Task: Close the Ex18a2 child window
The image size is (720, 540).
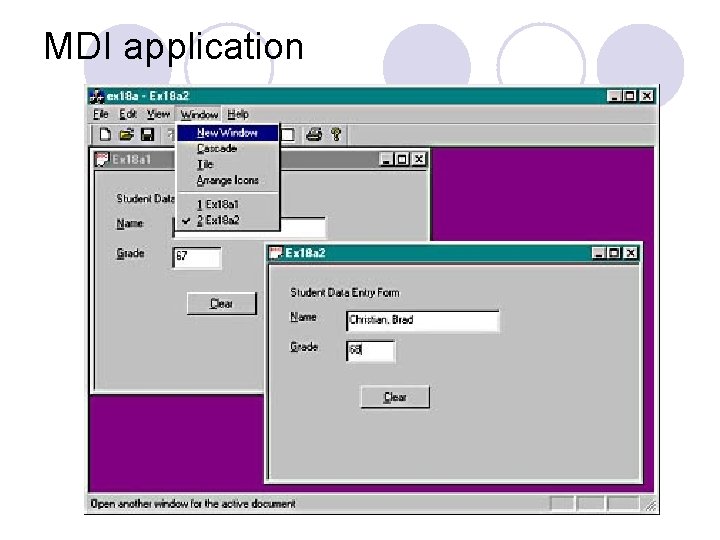Action: click(631, 253)
